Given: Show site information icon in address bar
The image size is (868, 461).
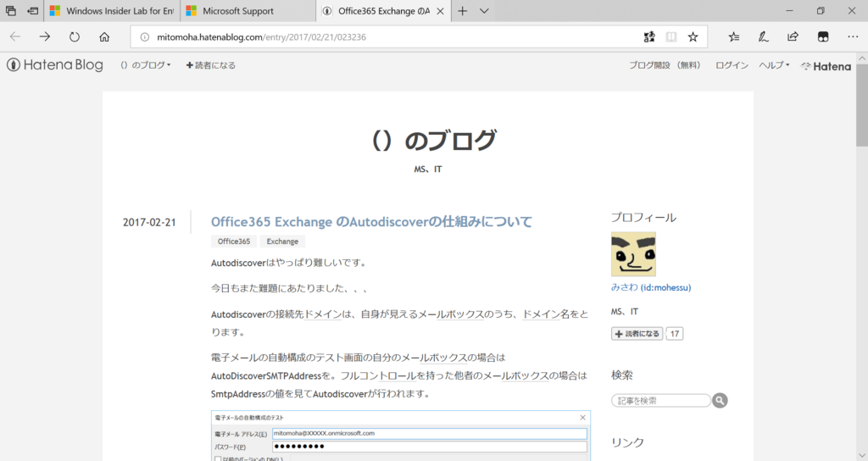Looking at the screenshot, I should point(144,37).
